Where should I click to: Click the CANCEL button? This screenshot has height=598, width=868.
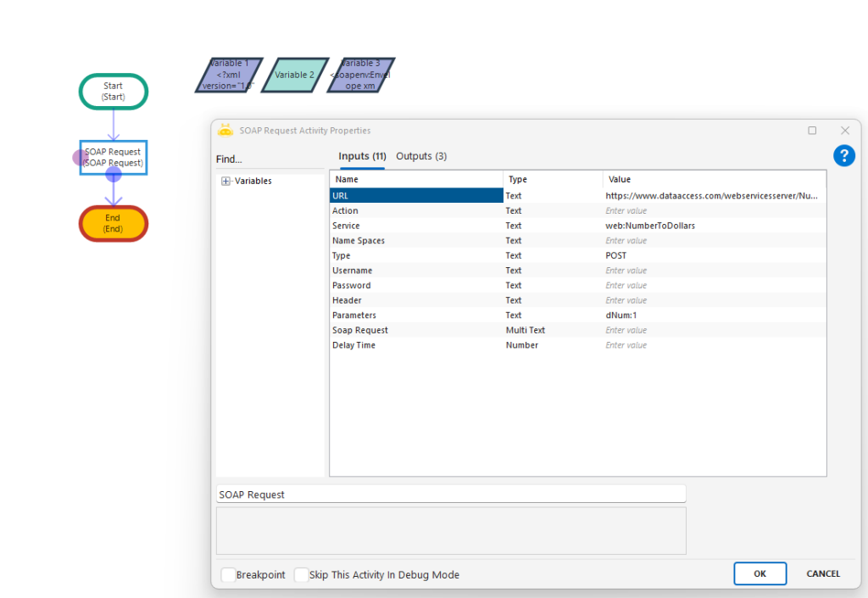822,573
